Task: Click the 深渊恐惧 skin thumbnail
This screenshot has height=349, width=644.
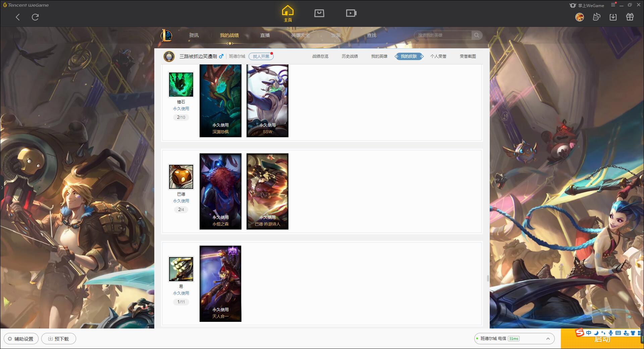Action: [x=220, y=101]
